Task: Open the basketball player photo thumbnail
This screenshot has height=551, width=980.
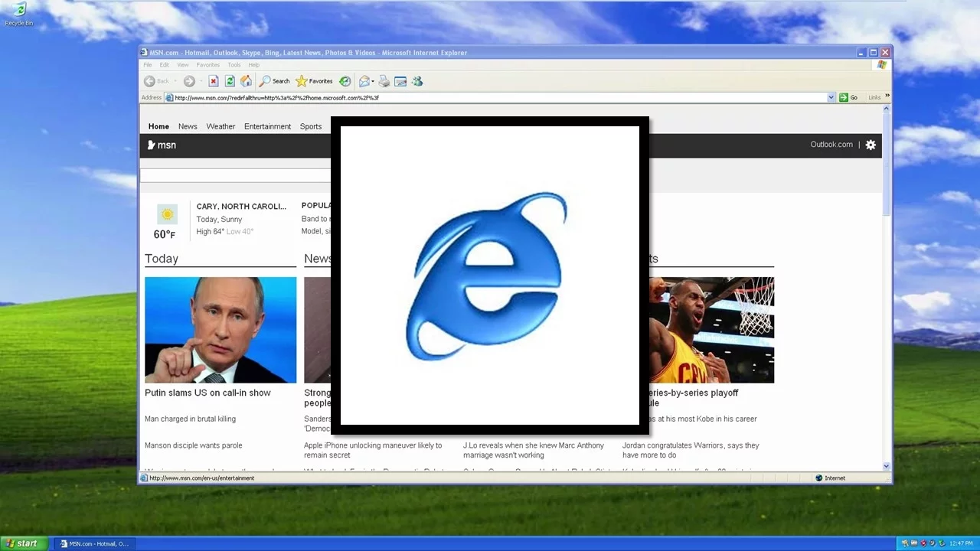Action: (x=711, y=330)
